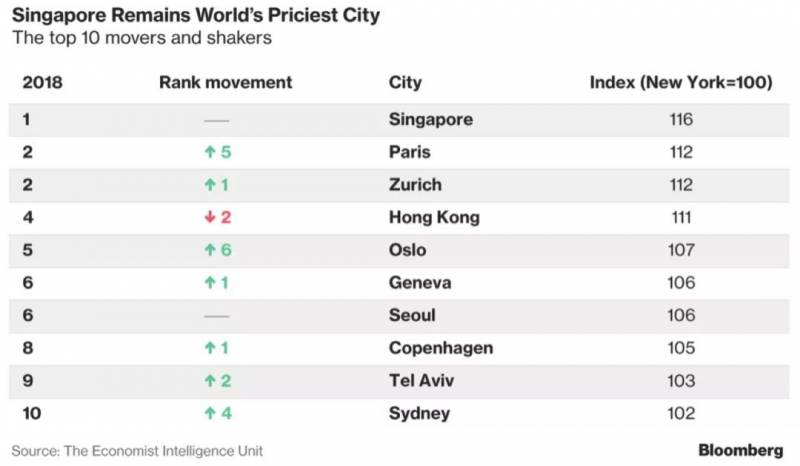The width and height of the screenshot is (800, 466).
Task: Select Hong Kong's index value 111
Action: click(x=681, y=217)
